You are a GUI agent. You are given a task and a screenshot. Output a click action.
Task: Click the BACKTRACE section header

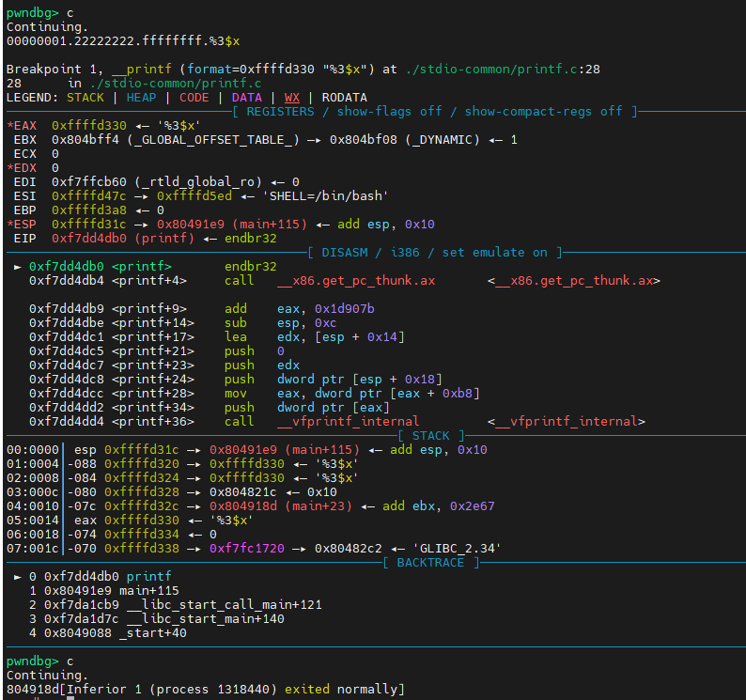click(x=429, y=562)
